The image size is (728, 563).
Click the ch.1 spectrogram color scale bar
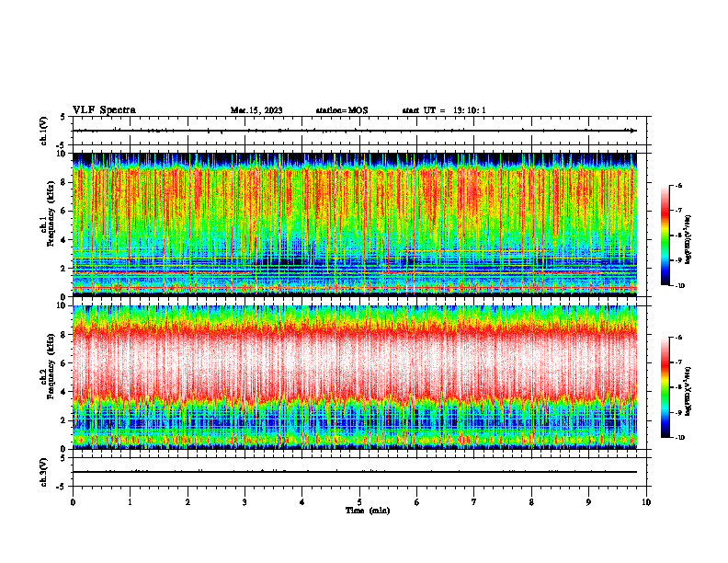pyautogui.click(x=665, y=236)
